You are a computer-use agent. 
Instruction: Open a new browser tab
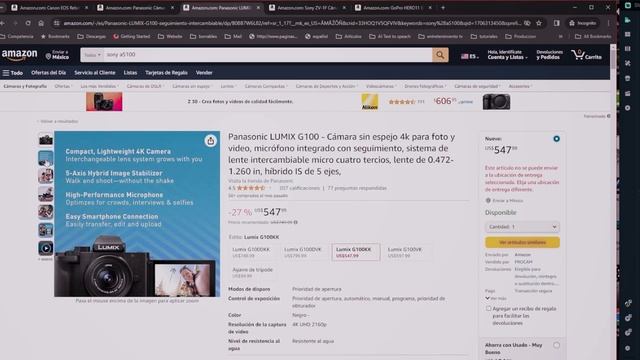443,7
